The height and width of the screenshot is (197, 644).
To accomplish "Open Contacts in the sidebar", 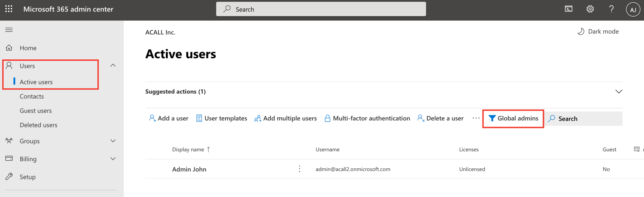I will 32,96.
